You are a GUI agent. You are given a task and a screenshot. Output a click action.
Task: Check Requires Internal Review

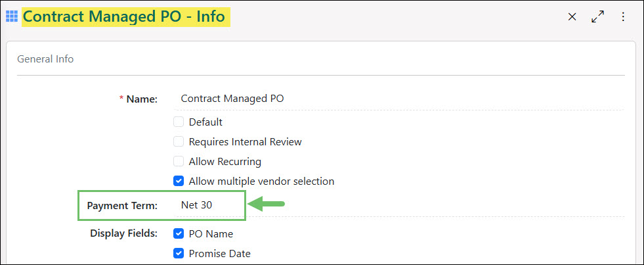pos(179,141)
